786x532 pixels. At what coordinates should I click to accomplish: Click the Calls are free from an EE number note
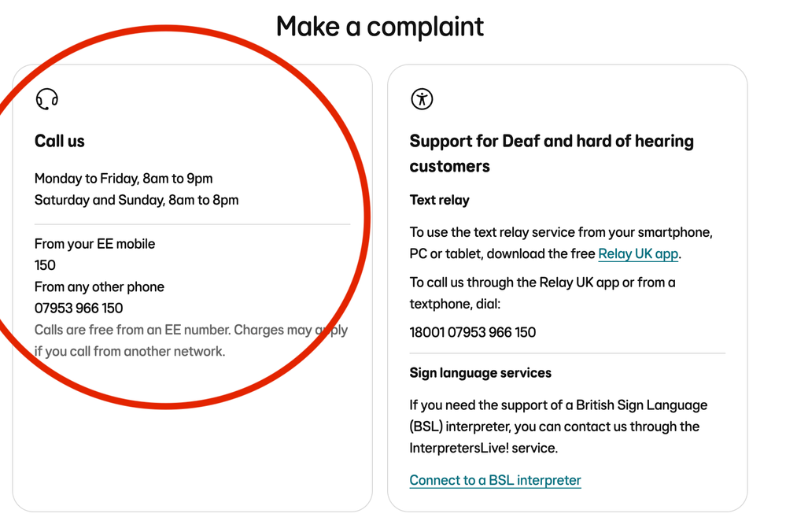tap(191, 341)
